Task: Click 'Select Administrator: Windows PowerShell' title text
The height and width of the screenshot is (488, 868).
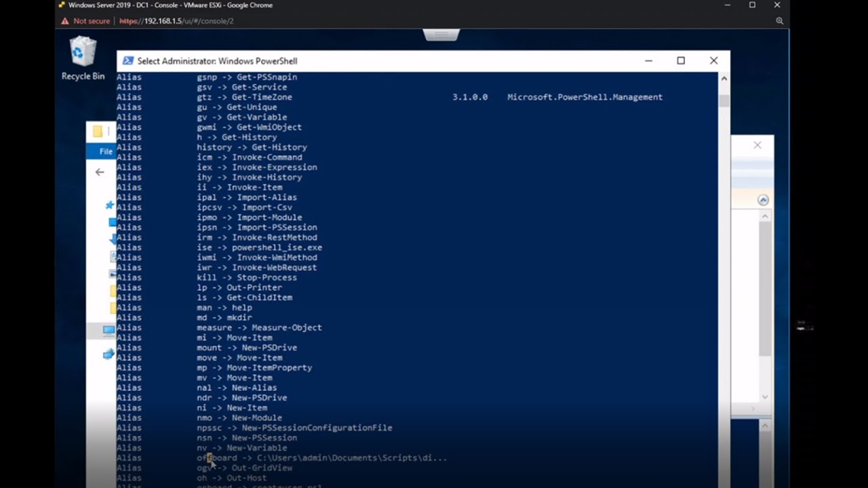Action: (217, 61)
